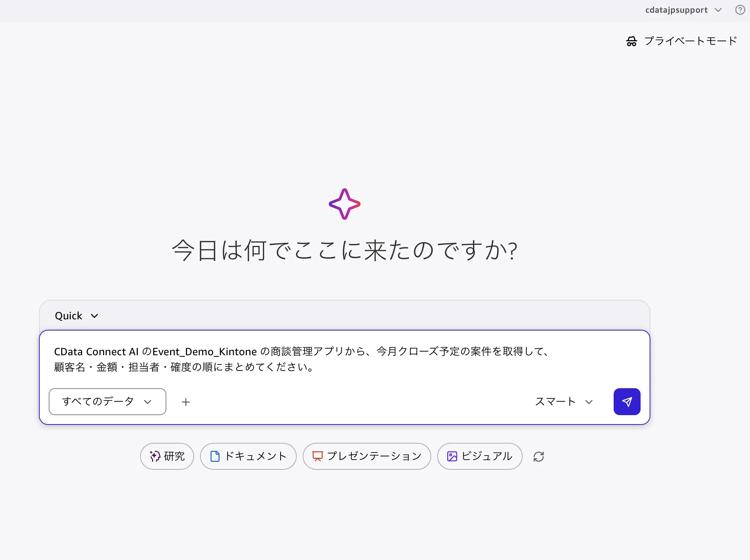The height and width of the screenshot is (560, 750).
Task: Click the 今日は何でここに来たのですか? heading
Action: click(x=345, y=250)
